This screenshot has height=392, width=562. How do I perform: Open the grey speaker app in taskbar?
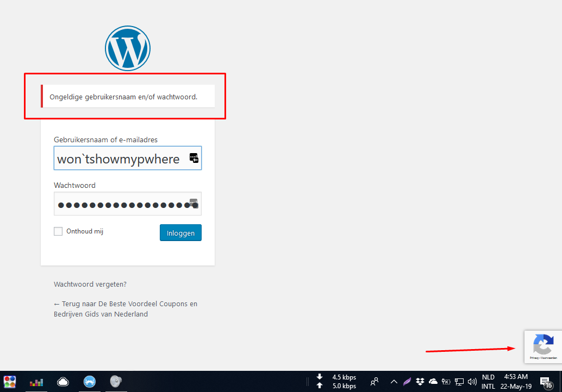tap(116, 381)
